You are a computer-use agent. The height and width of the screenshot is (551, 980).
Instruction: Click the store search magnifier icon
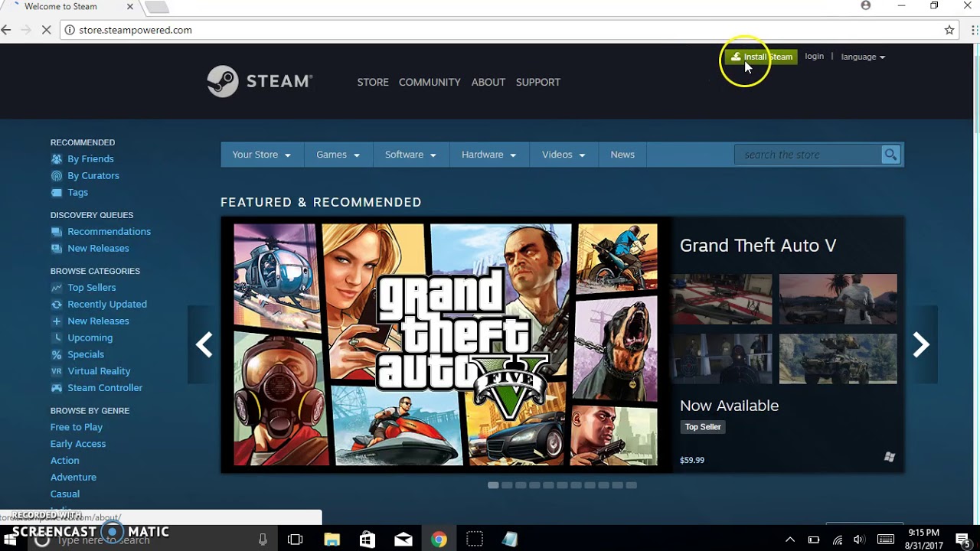point(890,155)
